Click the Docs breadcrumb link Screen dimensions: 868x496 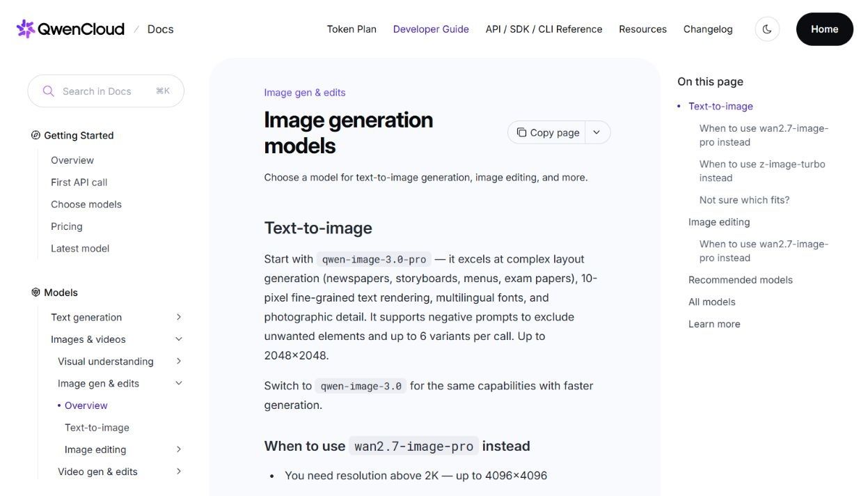tap(160, 29)
